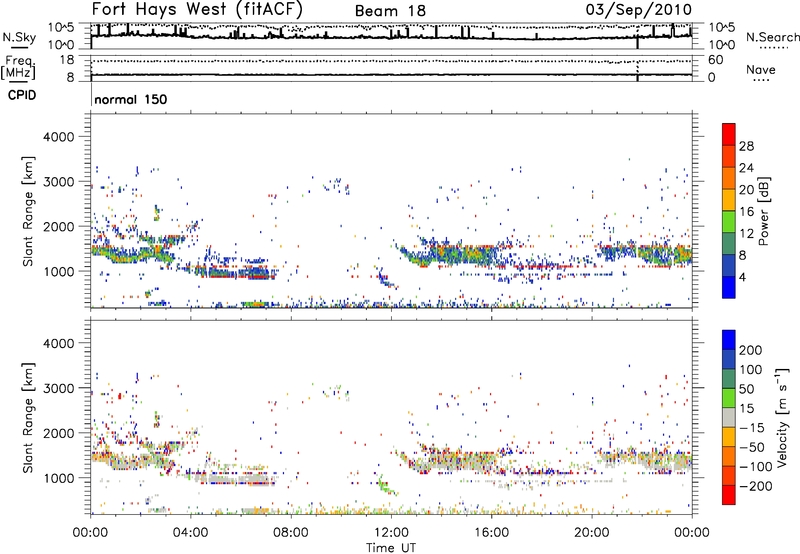Select the 'Freq. [MHz]' axis label
Viewport: 800px width, 554px height.
[19, 67]
